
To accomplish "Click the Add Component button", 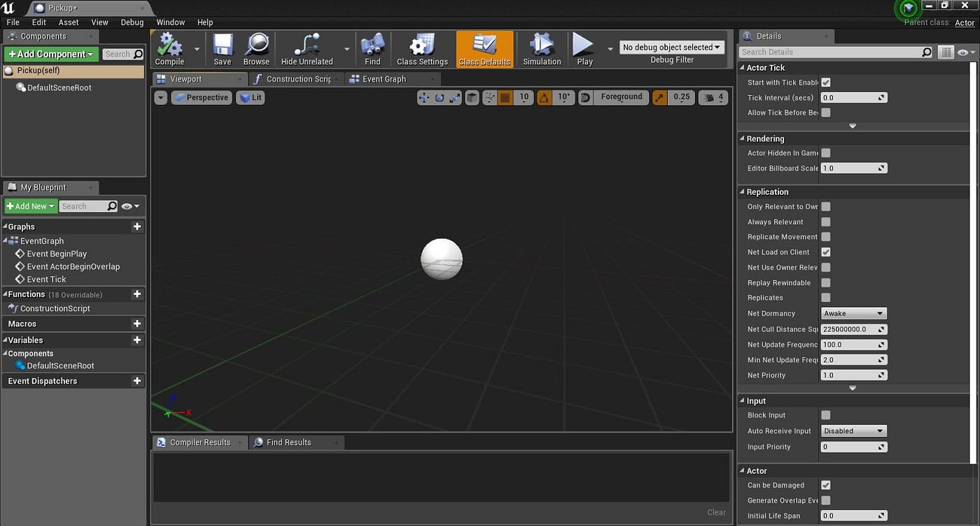I will (x=50, y=53).
